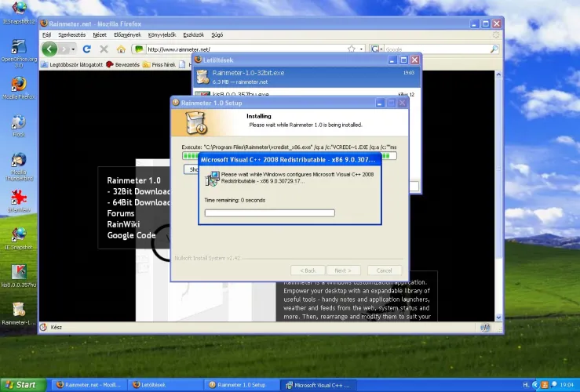Viewport: 580px width, 392px height.
Task: Switch to Microsoft Visual C++ taskbar button
Action: (x=317, y=385)
